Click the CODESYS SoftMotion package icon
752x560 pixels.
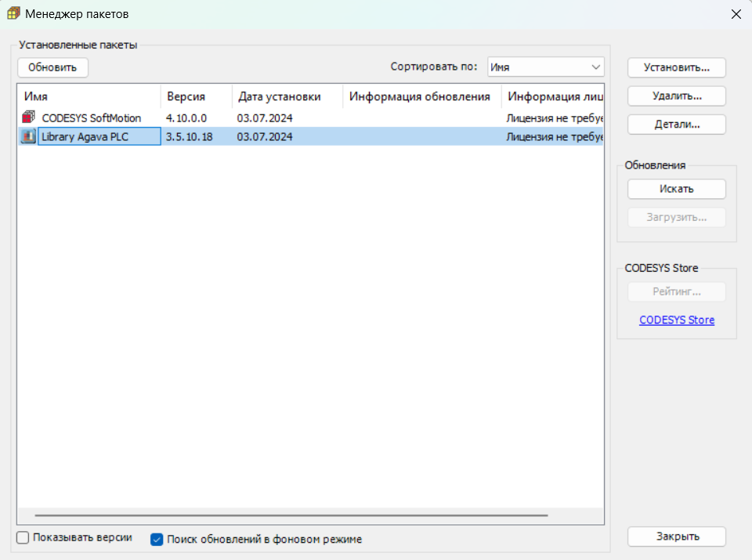point(29,118)
